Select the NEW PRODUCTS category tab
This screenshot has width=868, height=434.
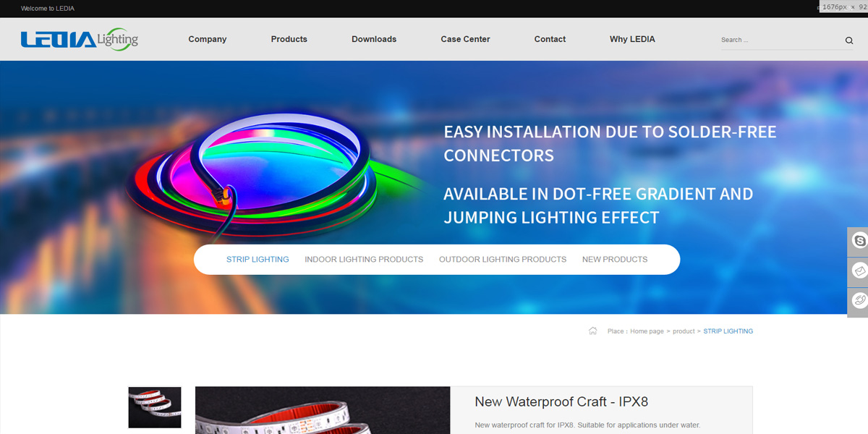pyautogui.click(x=615, y=259)
